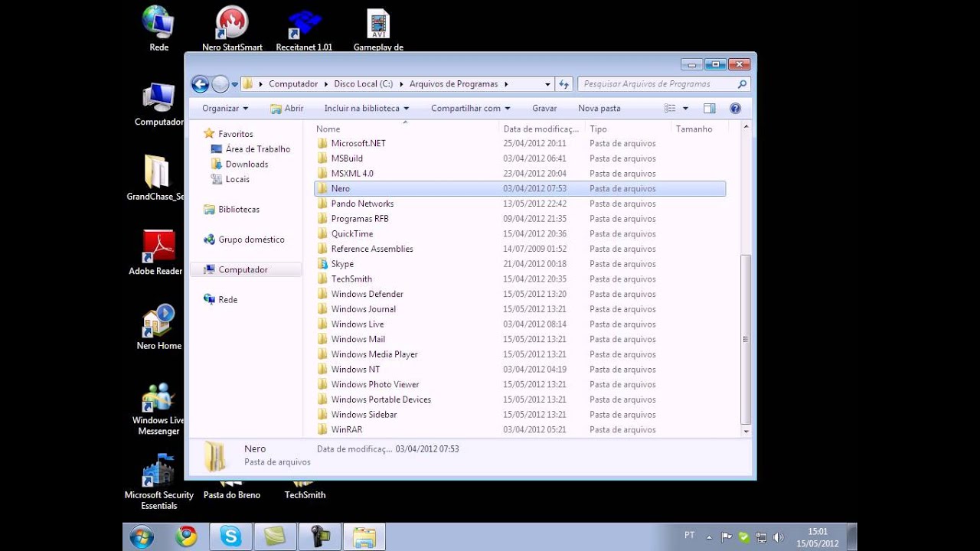
Task: Click the scrollbar down arrow
Action: pos(746,432)
